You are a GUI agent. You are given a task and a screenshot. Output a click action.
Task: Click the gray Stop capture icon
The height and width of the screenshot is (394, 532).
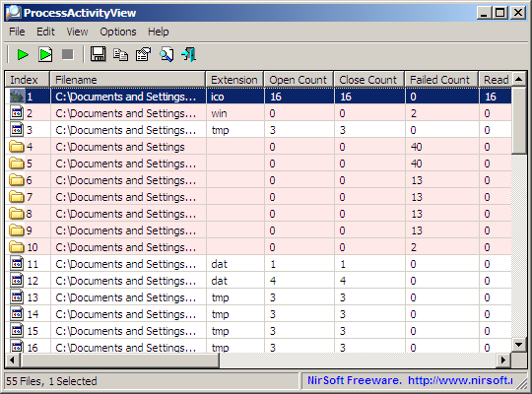tap(68, 54)
